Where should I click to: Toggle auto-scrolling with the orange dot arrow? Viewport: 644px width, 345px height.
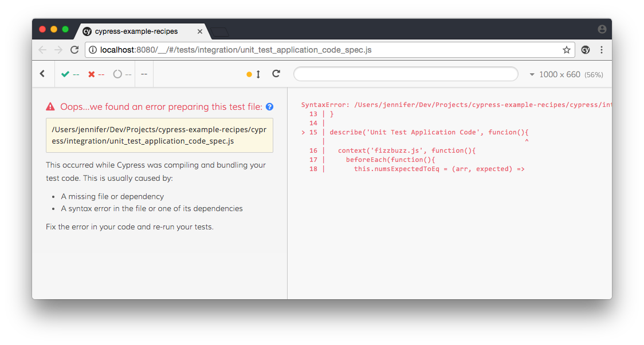click(254, 74)
